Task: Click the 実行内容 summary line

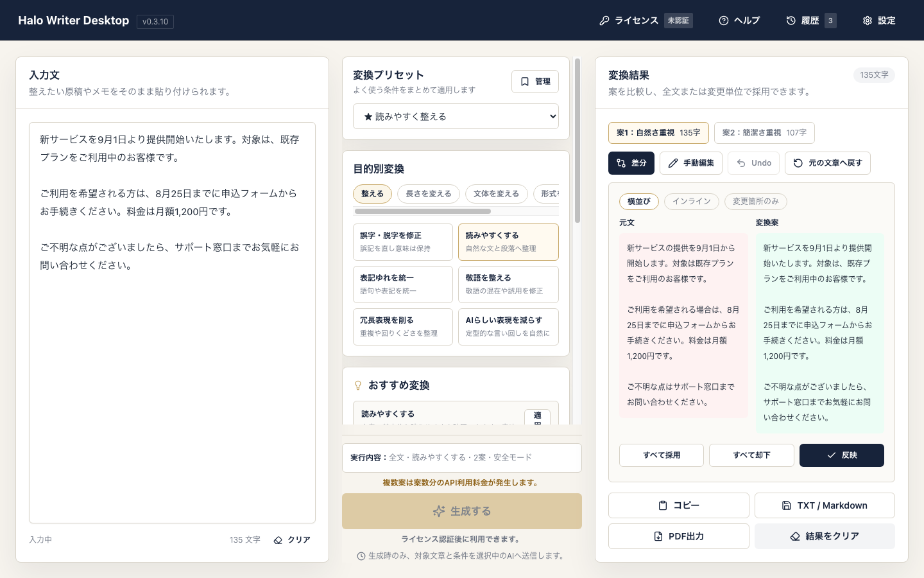Action: [x=462, y=458]
